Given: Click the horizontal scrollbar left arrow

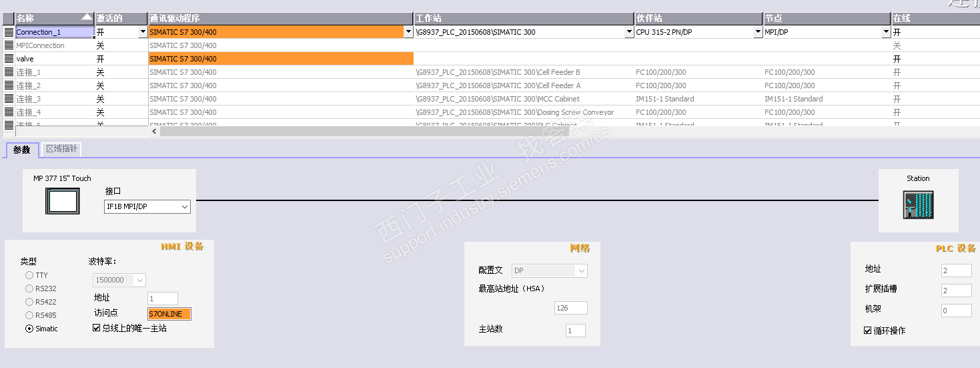Looking at the screenshot, I should pyautogui.click(x=155, y=132).
